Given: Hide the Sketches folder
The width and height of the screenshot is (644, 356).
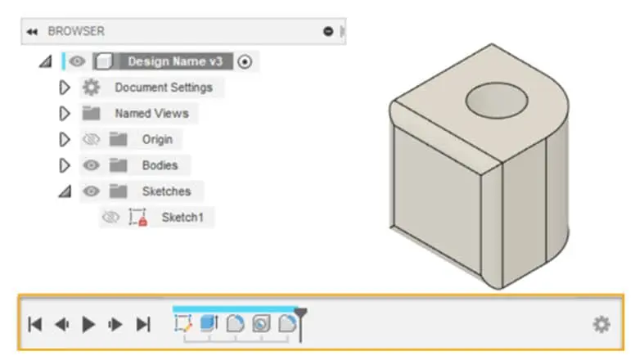Looking at the screenshot, I should pyautogui.click(x=91, y=191).
